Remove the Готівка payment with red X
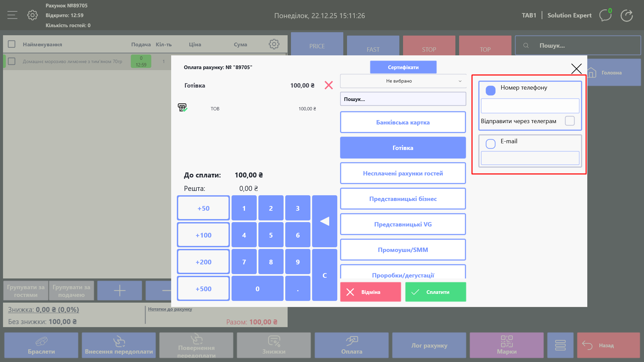Viewport: 644px width, 362px height. point(329,85)
